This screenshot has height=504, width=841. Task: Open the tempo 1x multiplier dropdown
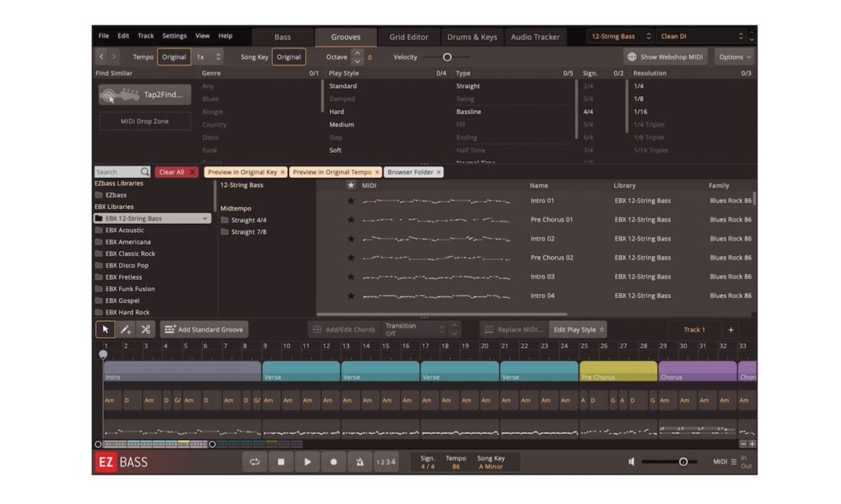coord(208,57)
